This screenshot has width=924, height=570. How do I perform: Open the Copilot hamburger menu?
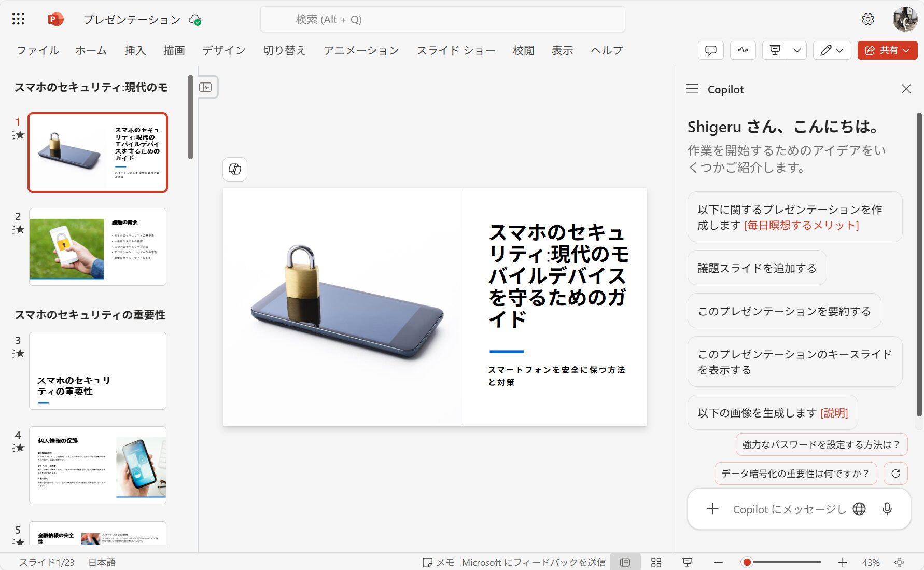coord(692,89)
